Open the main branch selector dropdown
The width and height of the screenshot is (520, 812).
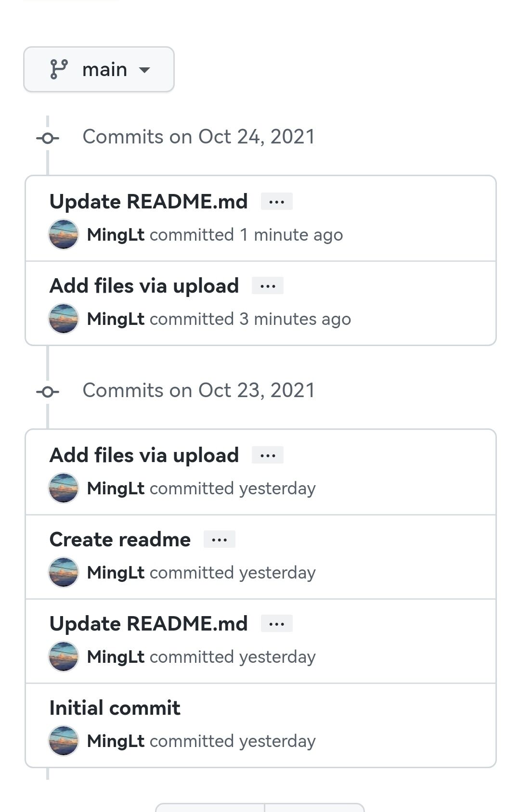[x=99, y=69]
